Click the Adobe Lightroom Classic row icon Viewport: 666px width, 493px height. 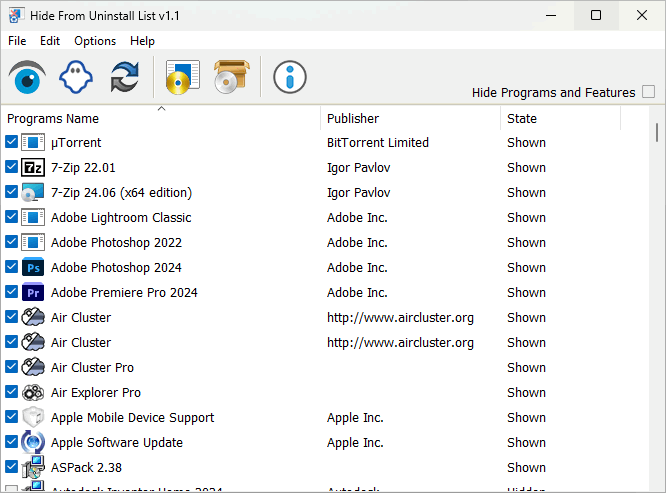click(x=33, y=217)
